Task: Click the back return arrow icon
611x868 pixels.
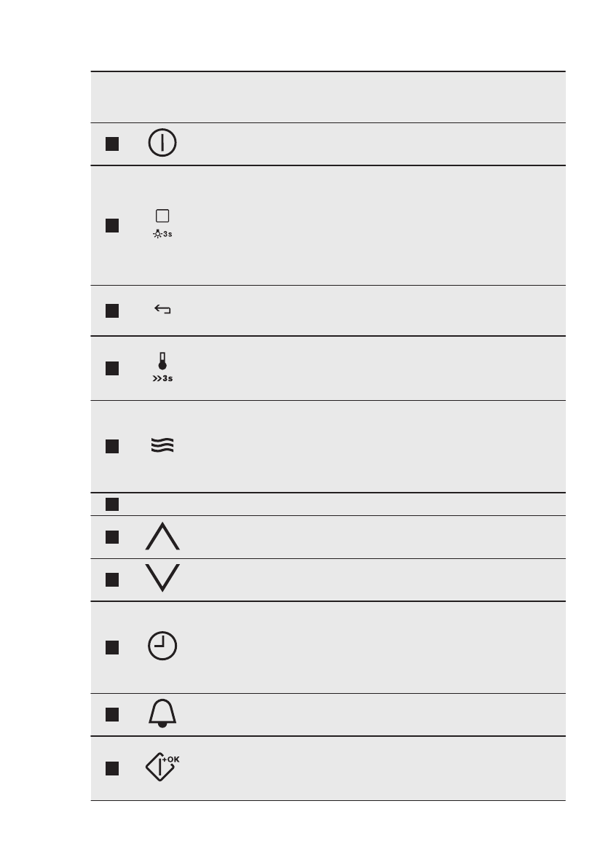Action: pos(162,310)
